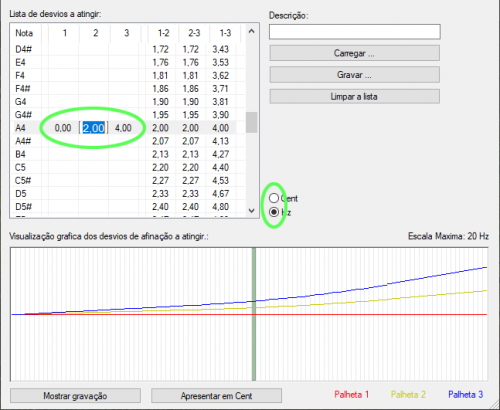Click the Palheta 3 legend label
Viewport: 500px width, 410px height.
tap(465, 395)
